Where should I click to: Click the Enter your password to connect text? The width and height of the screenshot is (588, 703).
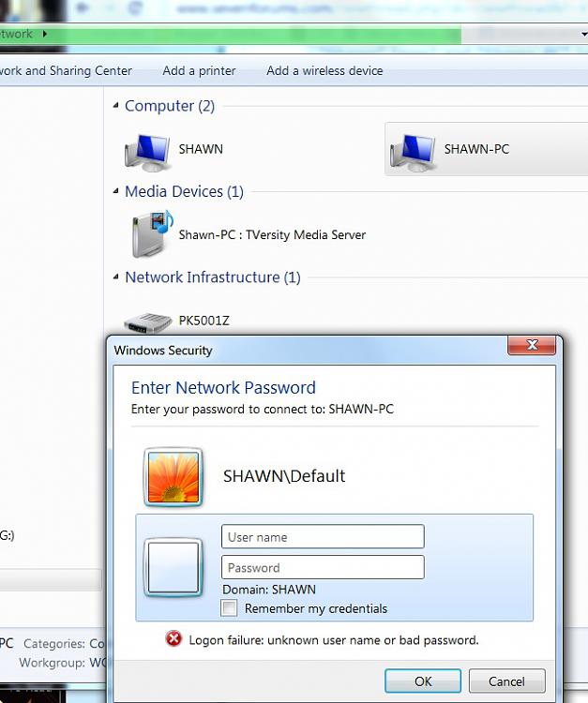pos(263,409)
